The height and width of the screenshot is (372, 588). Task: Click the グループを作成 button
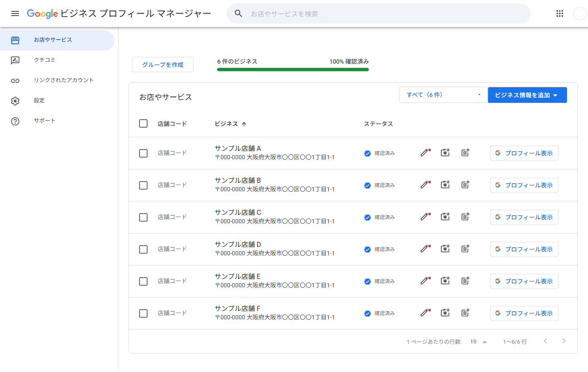pyautogui.click(x=163, y=64)
